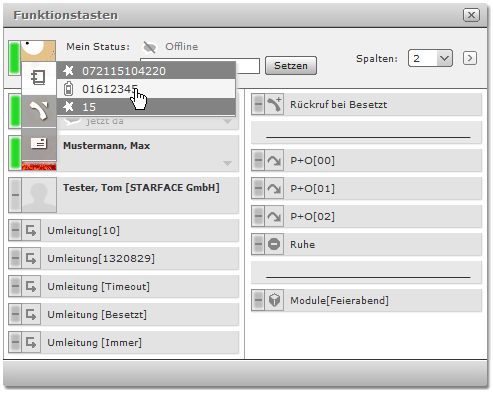
Task: Click redirect icon for Umleitung [Besetzt]
Action: pyautogui.click(x=31, y=314)
